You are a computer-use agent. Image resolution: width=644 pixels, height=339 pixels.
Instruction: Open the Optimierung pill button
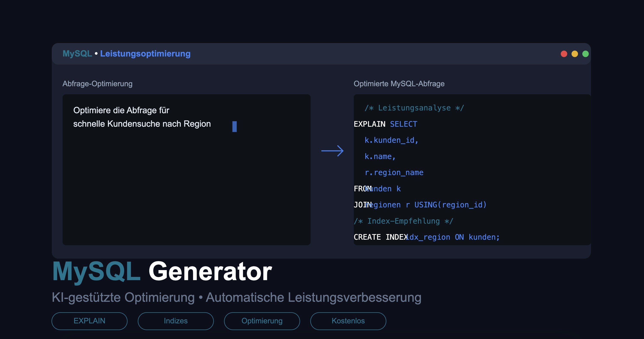click(x=262, y=321)
